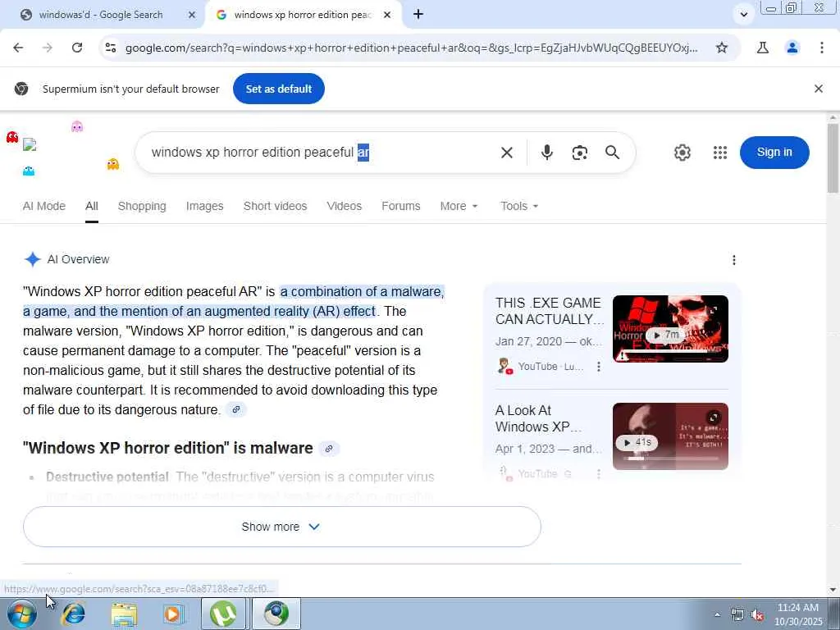Image resolution: width=840 pixels, height=630 pixels.
Task: Set Supermium as default browser
Action: [x=279, y=89]
